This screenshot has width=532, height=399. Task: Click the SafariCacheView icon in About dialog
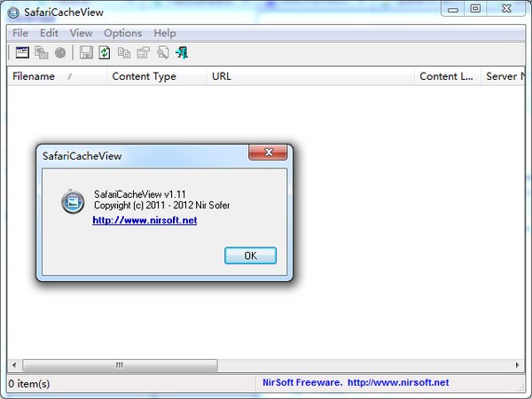[x=73, y=201]
